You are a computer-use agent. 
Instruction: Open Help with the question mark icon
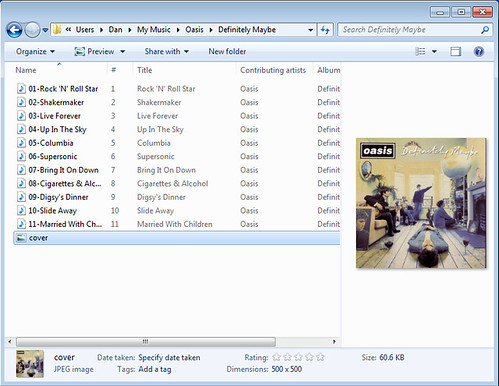(479, 51)
